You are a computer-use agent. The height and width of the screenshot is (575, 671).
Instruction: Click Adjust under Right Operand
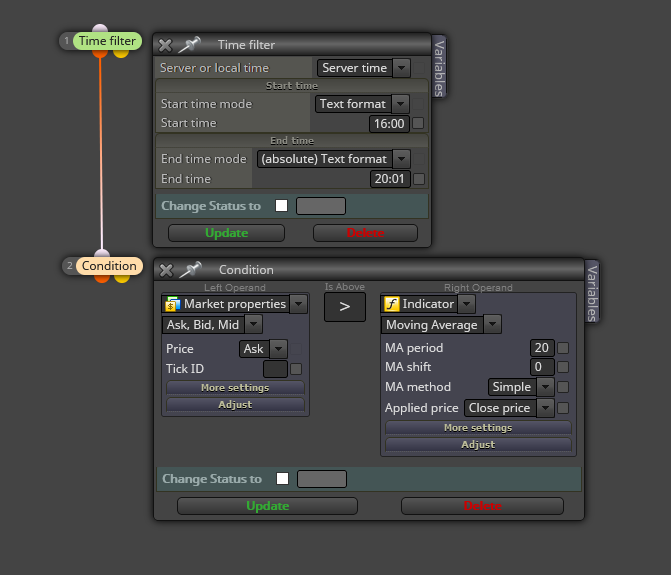[478, 445]
